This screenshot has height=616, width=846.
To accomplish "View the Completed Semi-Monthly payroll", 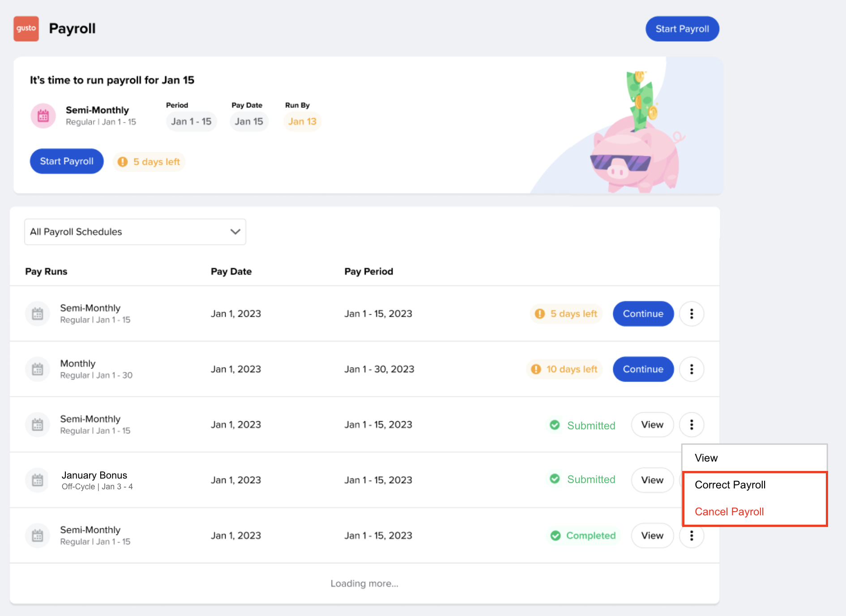I will click(652, 536).
